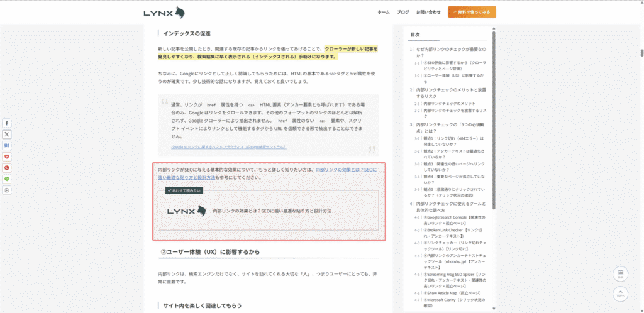Open the floating 目次 list button
The width and height of the screenshot is (644, 313).
click(x=620, y=274)
